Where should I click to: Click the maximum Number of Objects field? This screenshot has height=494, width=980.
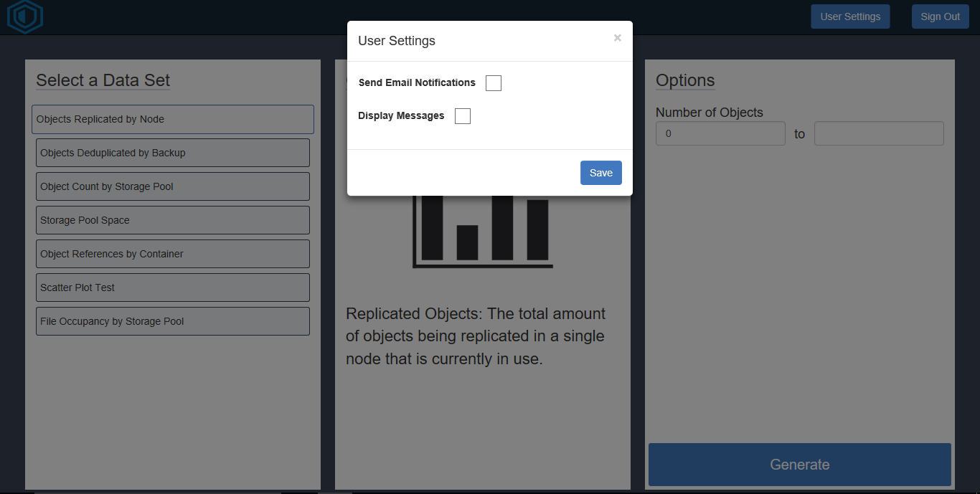879,133
